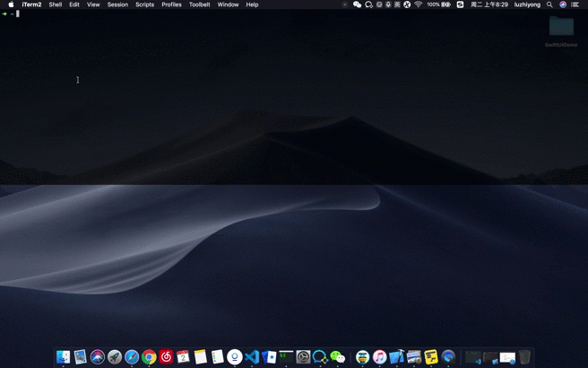Open Xcode hammer icon in Dock
Image resolution: width=588 pixels, height=368 pixels.
coord(397,356)
